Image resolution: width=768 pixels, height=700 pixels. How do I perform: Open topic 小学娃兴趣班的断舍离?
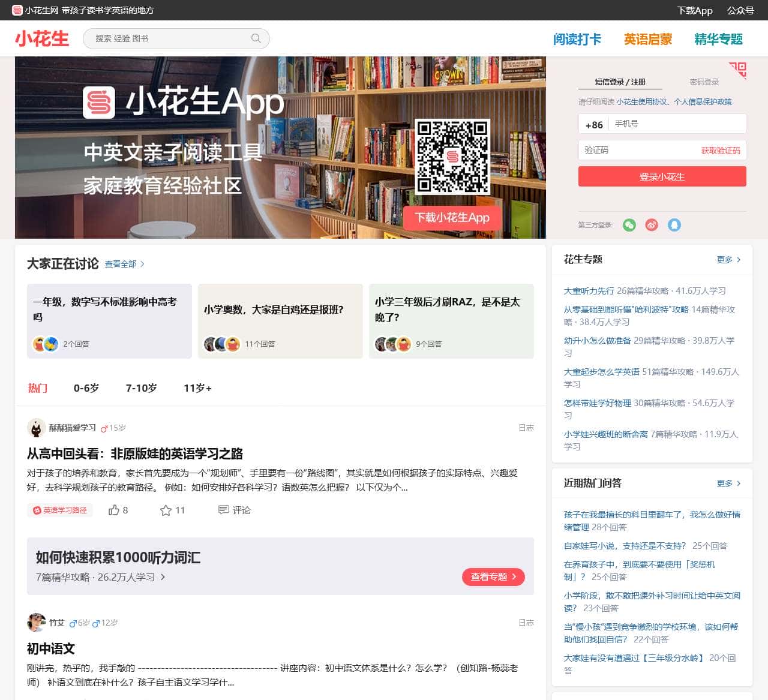pos(605,434)
